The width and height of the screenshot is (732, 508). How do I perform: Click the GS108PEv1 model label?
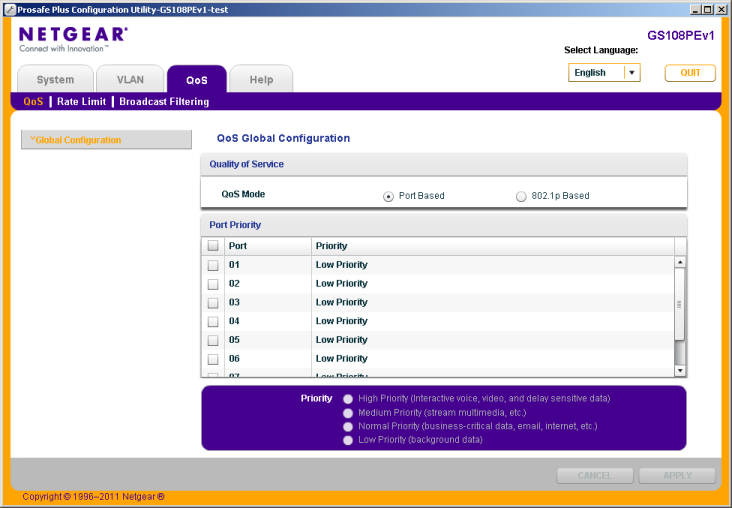coord(681,36)
